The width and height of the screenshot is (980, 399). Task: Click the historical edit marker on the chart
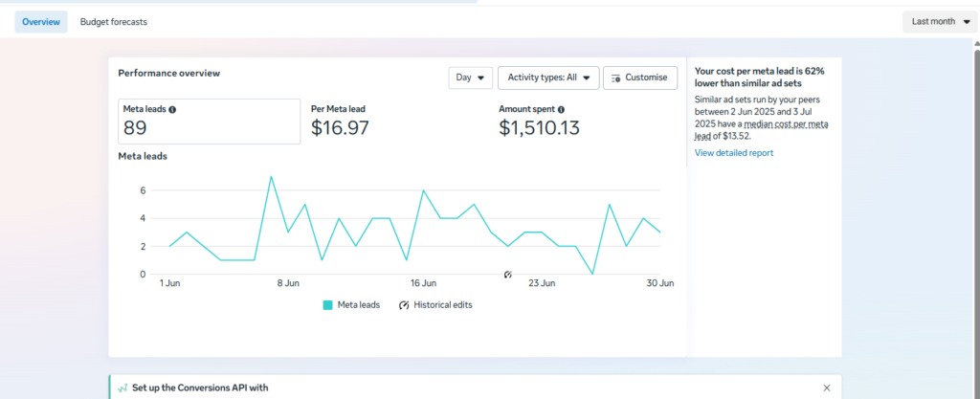[508, 274]
